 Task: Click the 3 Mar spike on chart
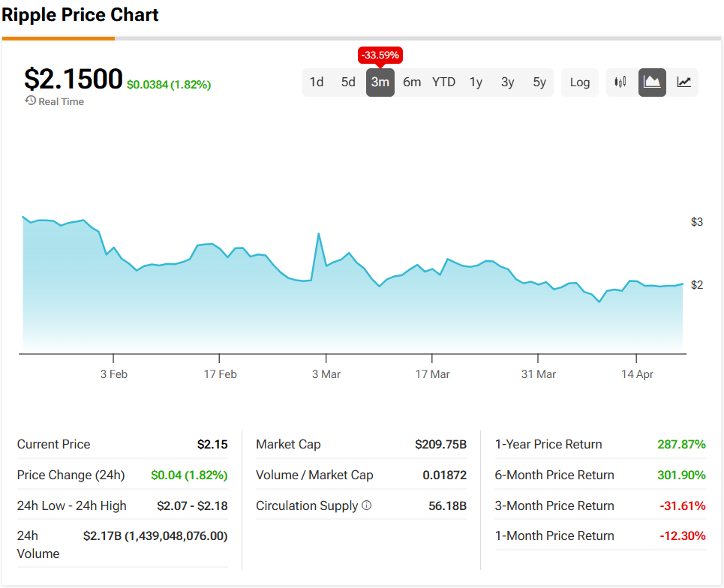(319, 234)
